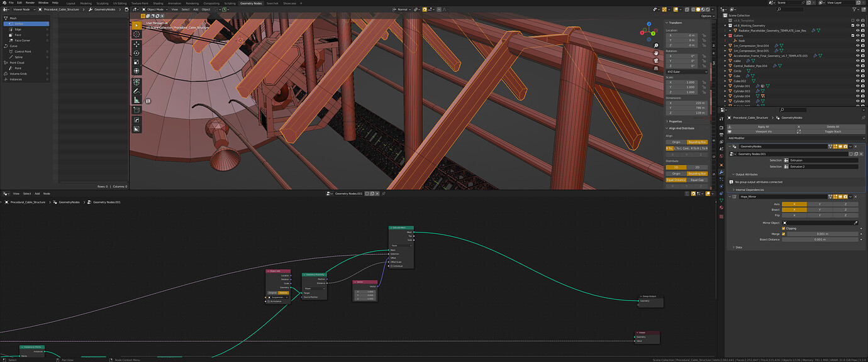
Task: Collapse the Transform panel
Action: 674,23
